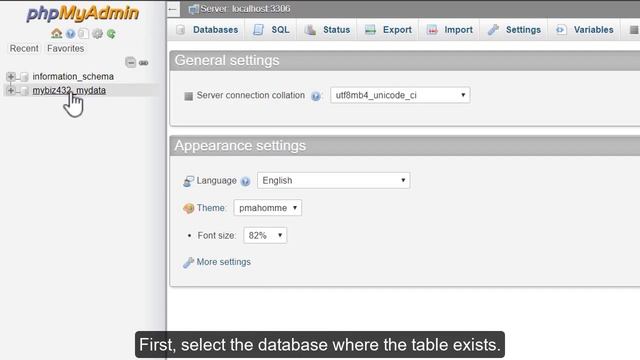Viewport: 640px width, 360px height.
Task: Click the information_schema database icon
Action: tap(24, 77)
